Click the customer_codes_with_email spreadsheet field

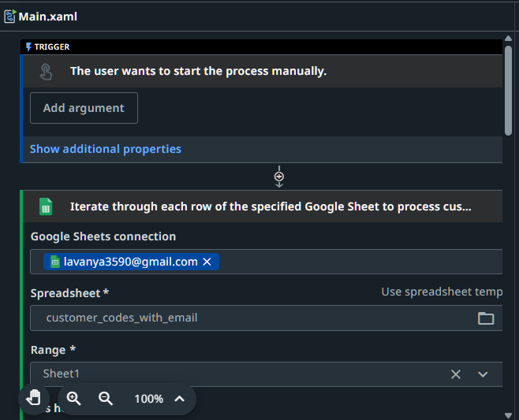pos(267,318)
